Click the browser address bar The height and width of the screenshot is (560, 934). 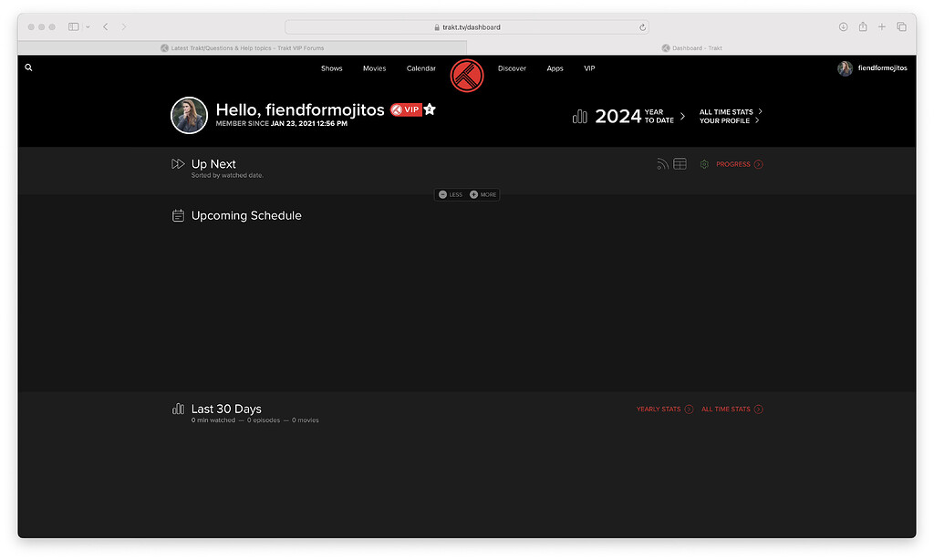click(x=467, y=26)
